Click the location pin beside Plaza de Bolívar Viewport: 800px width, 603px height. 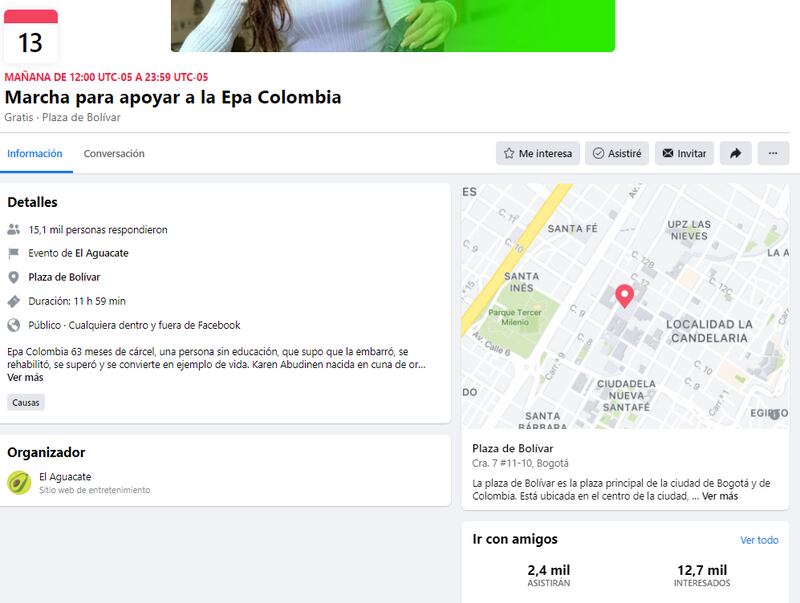point(14,277)
